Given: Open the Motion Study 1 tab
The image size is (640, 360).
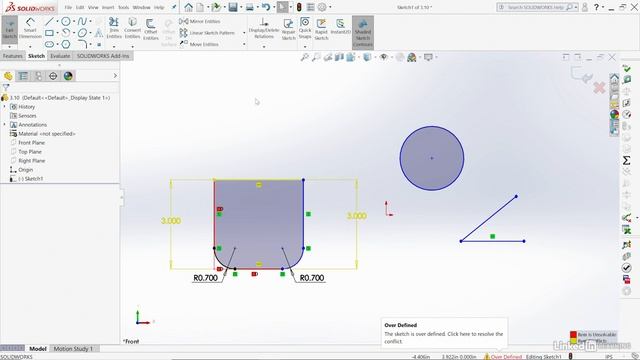Looking at the screenshot, I should pos(73,349).
